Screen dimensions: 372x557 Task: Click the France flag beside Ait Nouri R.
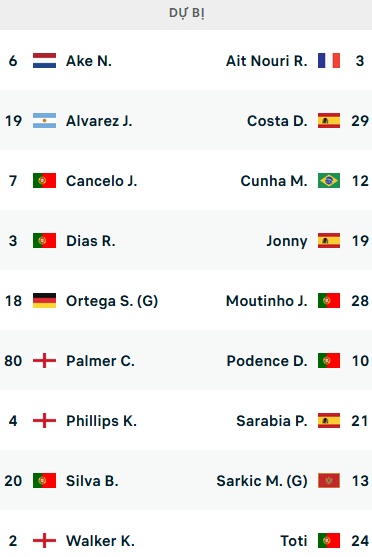pos(329,61)
